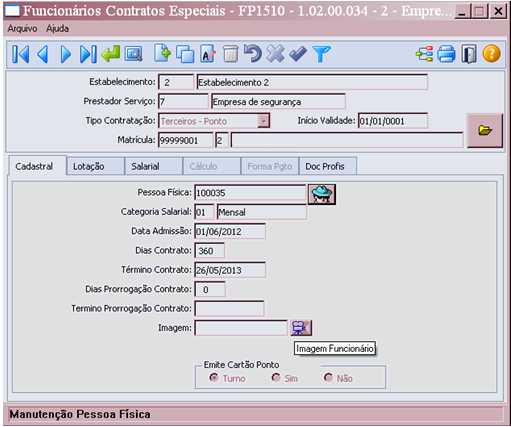Copy the record with duplicate icon
The image size is (511, 427).
pos(185,54)
